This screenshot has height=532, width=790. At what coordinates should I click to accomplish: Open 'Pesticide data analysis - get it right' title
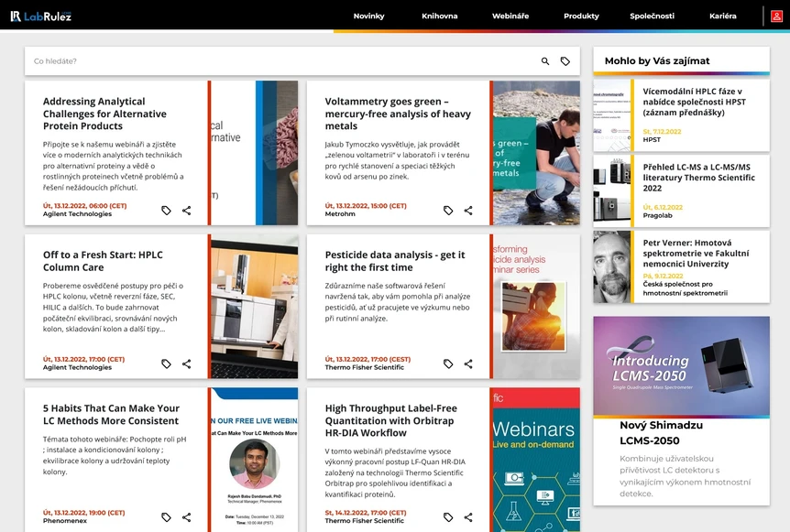[x=395, y=261]
